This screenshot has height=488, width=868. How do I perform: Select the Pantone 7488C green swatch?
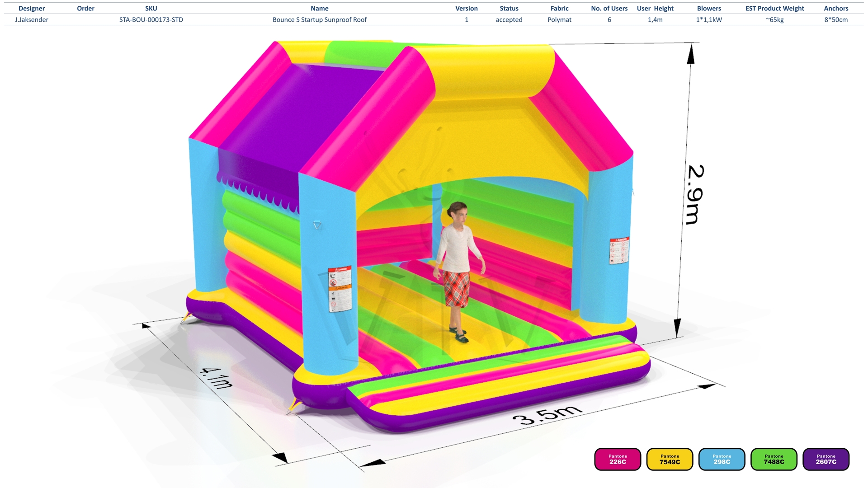[x=774, y=459]
